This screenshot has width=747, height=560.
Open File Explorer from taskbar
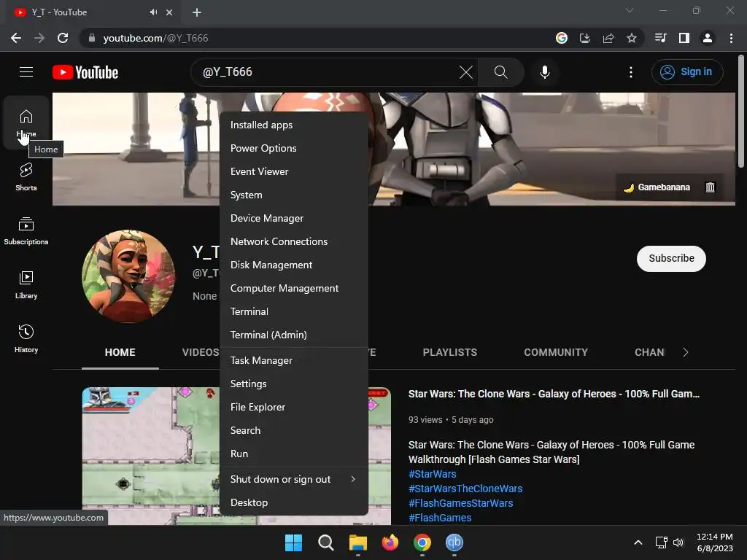click(x=357, y=542)
